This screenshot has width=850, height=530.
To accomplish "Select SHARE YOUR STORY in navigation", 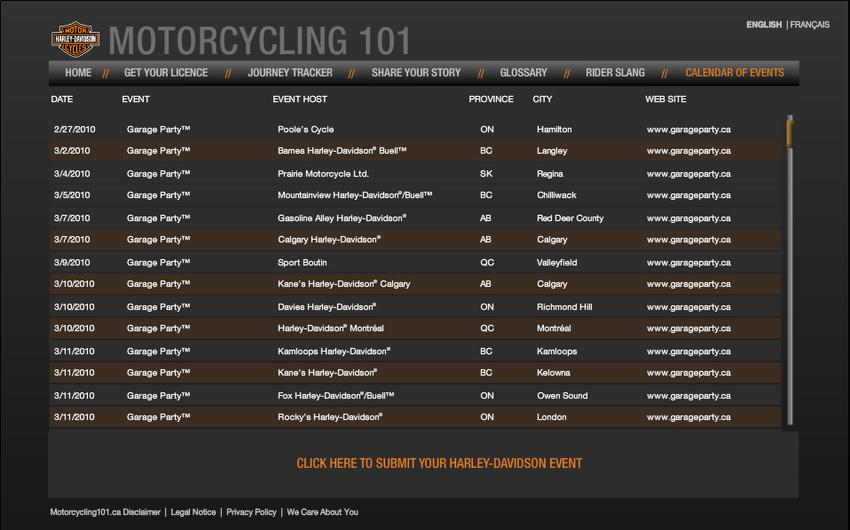I will click(416, 73).
